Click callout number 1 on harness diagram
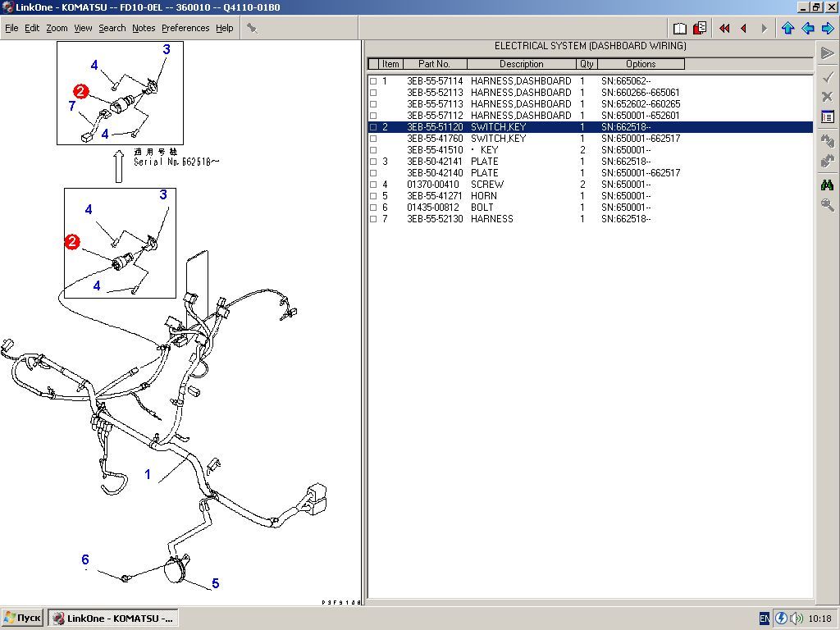This screenshot has width=840, height=630. coord(148,474)
